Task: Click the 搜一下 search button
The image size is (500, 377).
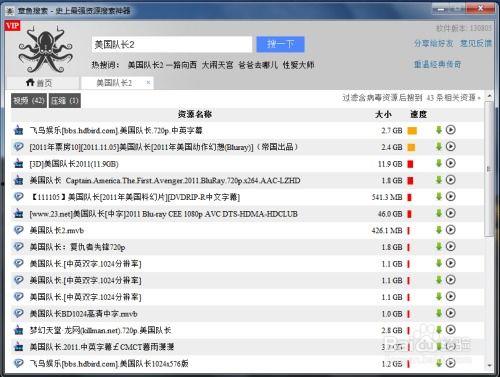Action: point(280,44)
